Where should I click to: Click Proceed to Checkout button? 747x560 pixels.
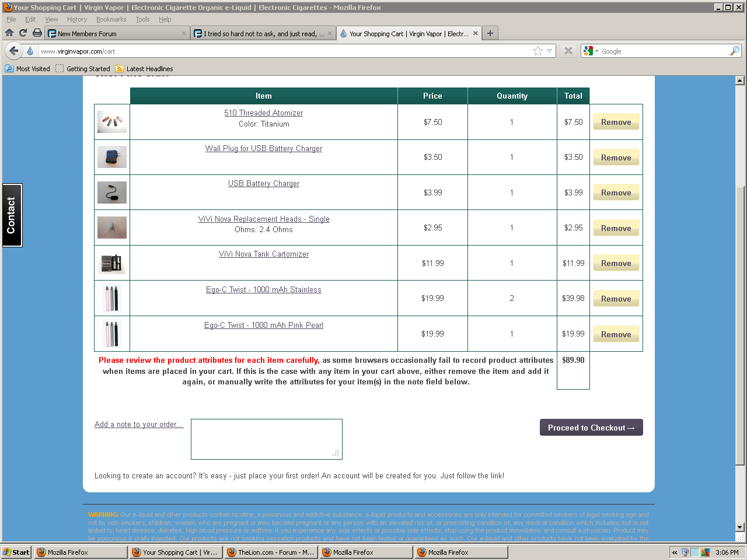coord(591,428)
